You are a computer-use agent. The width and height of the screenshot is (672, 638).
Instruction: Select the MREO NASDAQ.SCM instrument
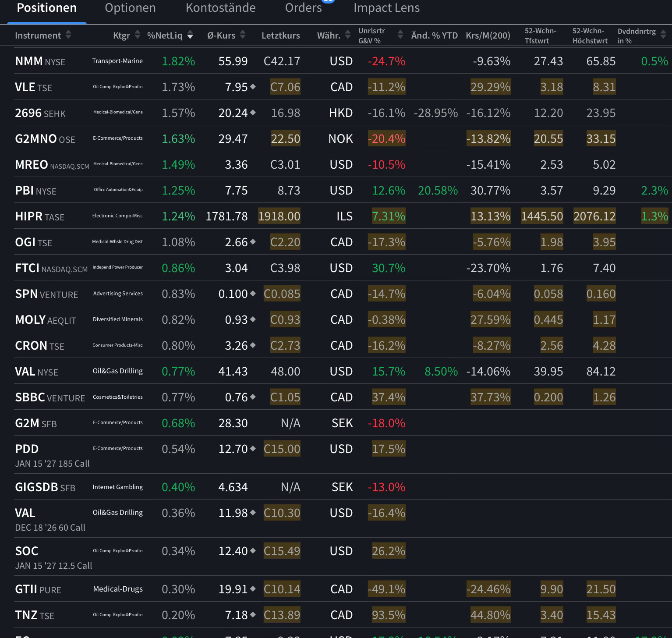click(x=52, y=165)
